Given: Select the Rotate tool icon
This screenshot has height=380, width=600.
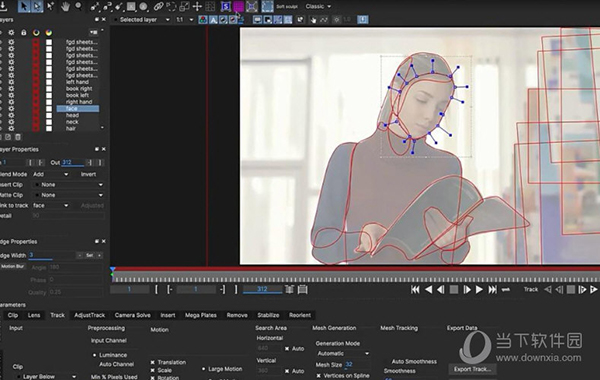Looking at the screenshot, I should (171, 7).
